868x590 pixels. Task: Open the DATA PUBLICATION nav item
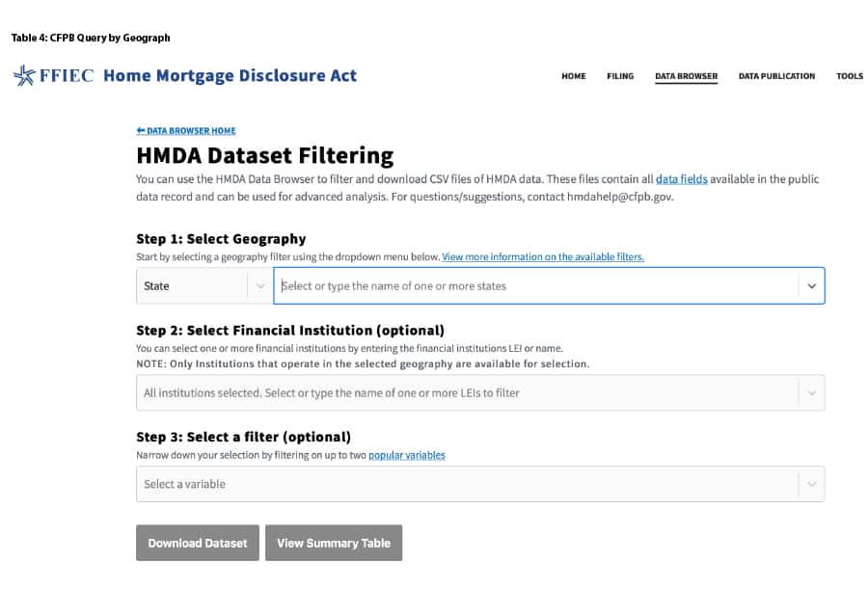[x=776, y=76]
